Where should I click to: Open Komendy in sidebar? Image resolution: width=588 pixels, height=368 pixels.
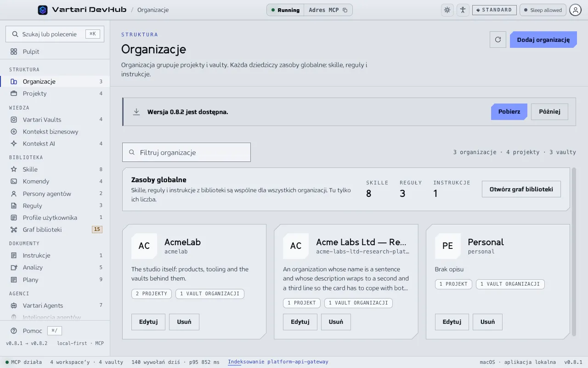(55, 181)
